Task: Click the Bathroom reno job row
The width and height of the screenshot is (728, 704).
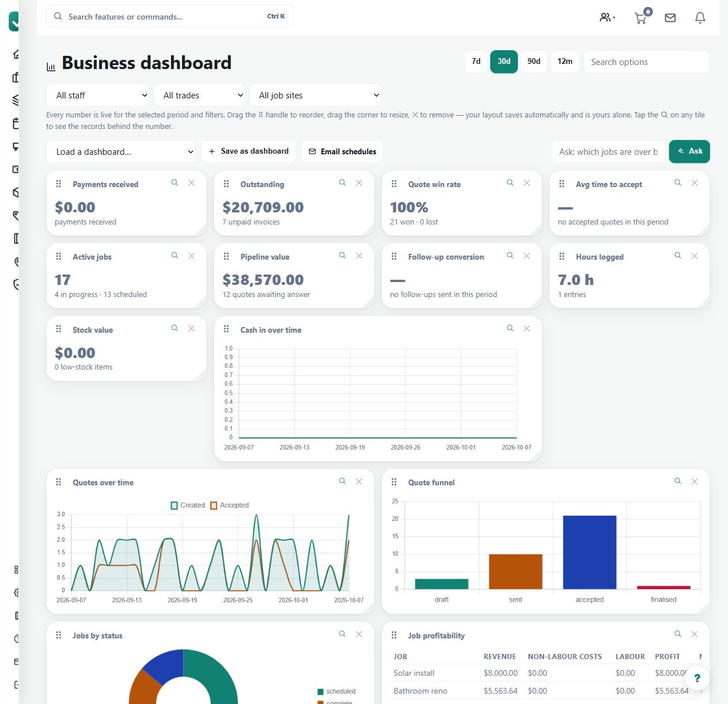Action: tap(547, 691)
